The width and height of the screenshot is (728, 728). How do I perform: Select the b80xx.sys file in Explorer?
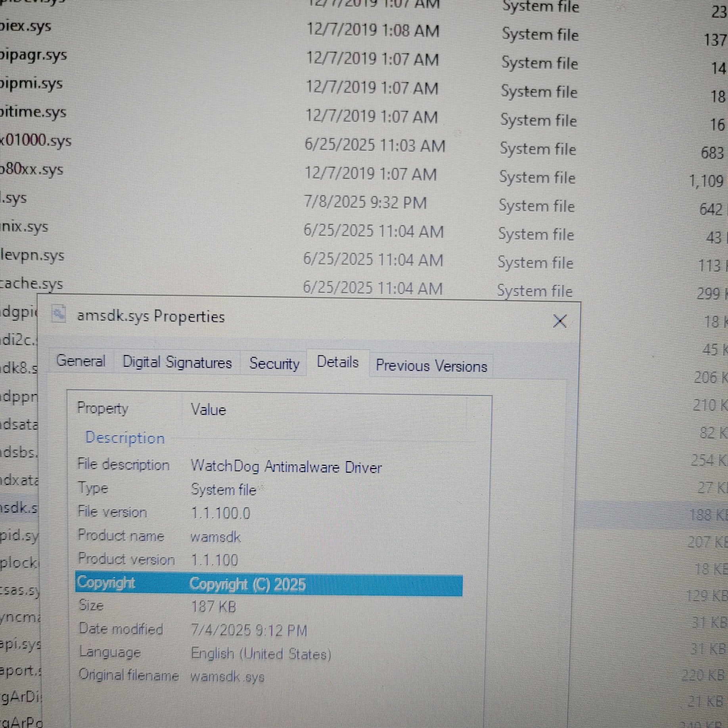pos(32,169)
